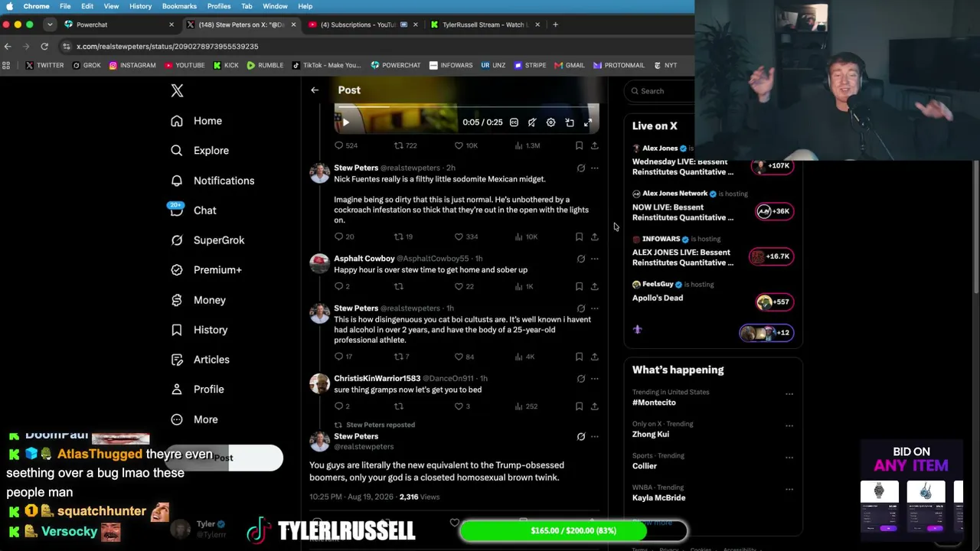Switch to the Subscriptions - YouTube tab
This screenshot has height=551, width=980.
coord(361,24)
